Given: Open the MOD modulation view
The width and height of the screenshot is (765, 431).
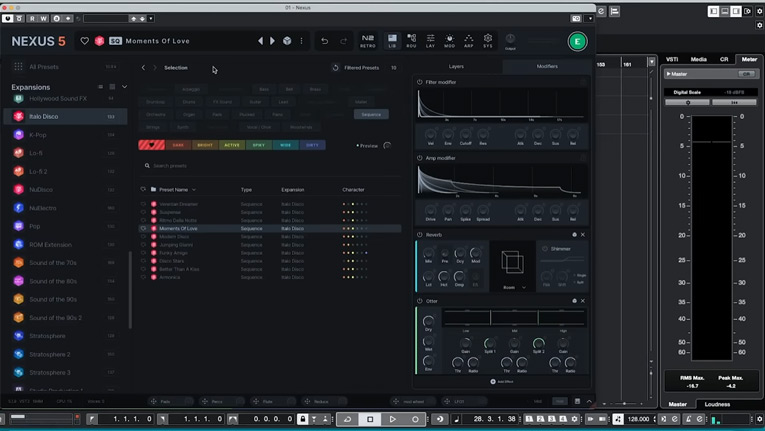Looking at the screenshot, I should (449, 41).
